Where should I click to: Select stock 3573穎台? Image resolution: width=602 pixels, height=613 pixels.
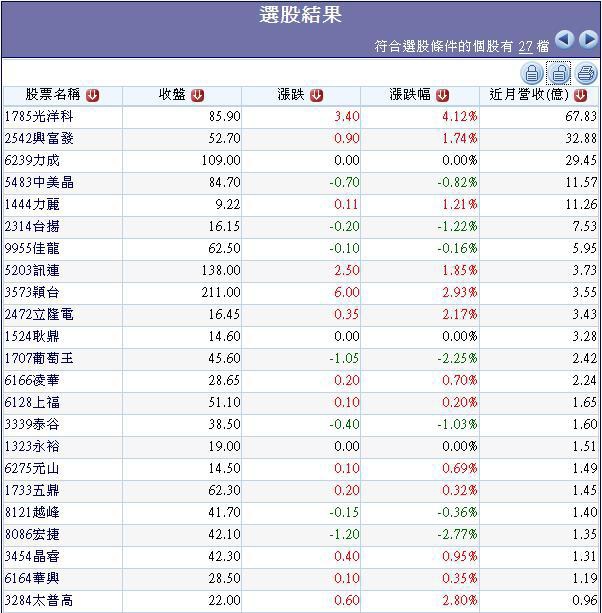32,292
